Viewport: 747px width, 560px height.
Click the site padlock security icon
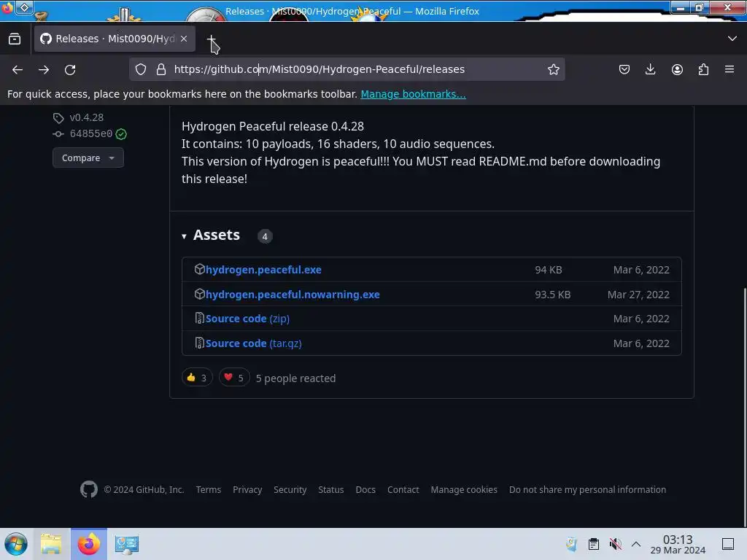pyautogui.click(x=161, y=69)
